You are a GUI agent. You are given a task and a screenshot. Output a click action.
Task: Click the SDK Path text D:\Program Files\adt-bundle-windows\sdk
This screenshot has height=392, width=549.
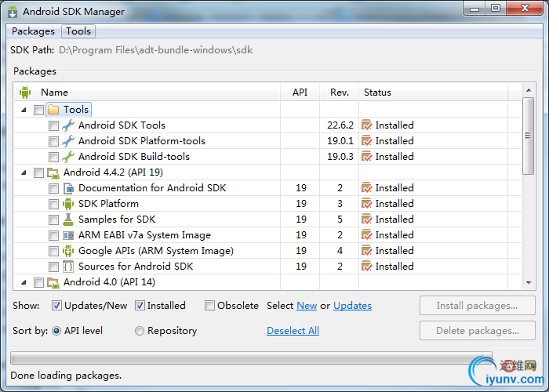pos(156,50)
